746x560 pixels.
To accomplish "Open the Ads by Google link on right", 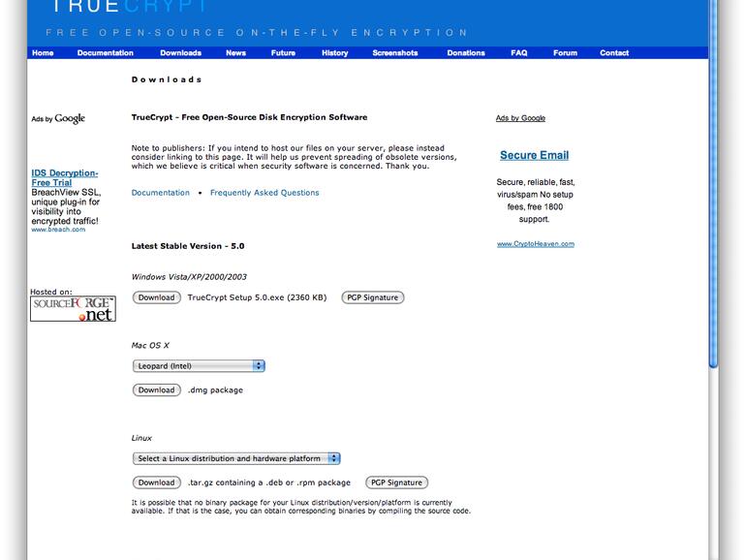I will (520, 118).
